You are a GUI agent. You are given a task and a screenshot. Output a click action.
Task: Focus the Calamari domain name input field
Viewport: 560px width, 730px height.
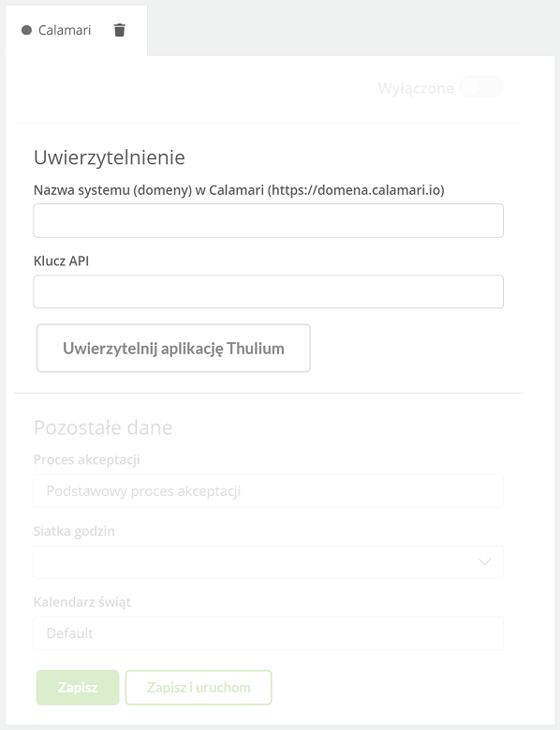pos(269,220)
